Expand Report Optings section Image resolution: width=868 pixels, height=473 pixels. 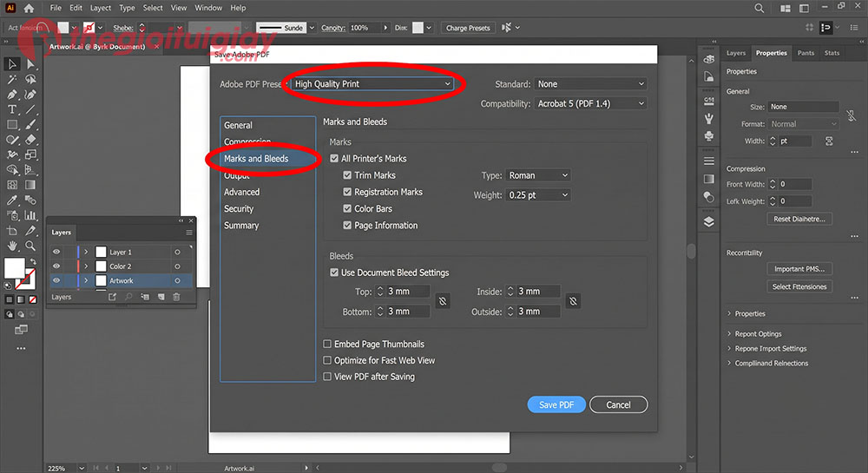click(x=729, y=333)
